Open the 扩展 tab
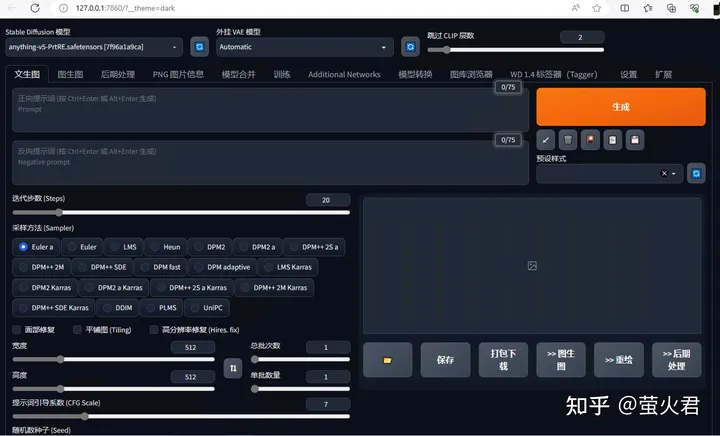This screenshot has height=436, width=720. [x=663, y=74]
